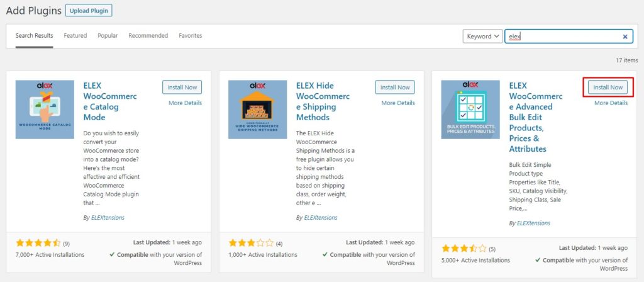
Task: Install ELEX Hide WooCommerce Shipping Methods now
Action: pos(395,87)
